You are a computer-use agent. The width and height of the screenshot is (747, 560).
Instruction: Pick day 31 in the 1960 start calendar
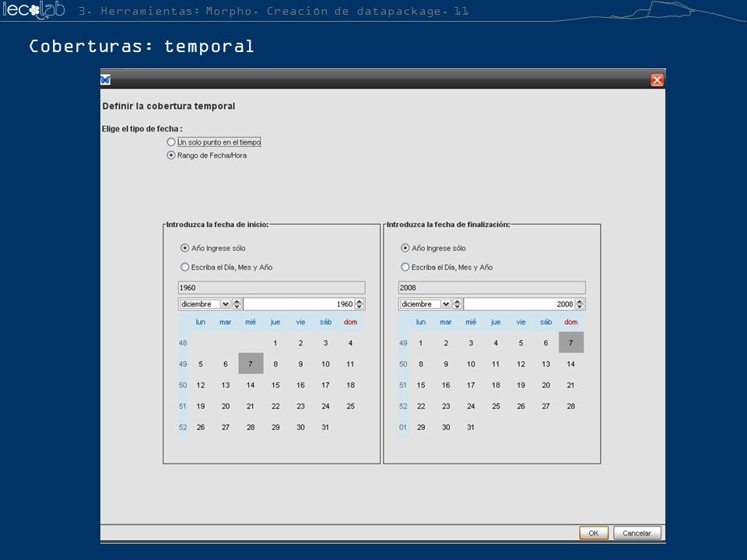[325, 427]
